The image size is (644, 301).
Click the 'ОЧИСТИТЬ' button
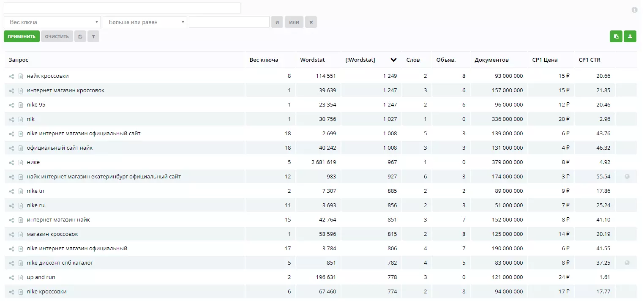[57, 36]
